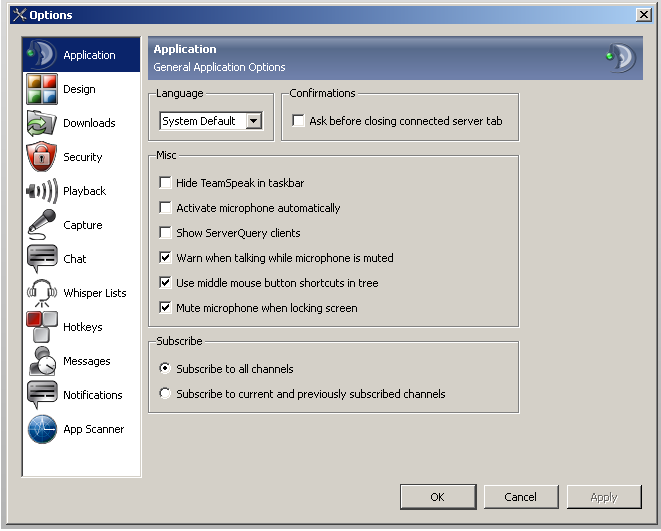Select Subscribe to current and previously subscribed channels

(165, 393)
